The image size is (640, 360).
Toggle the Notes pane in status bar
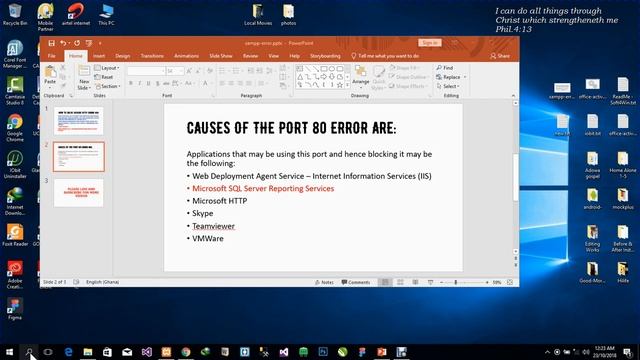(324, 282)
